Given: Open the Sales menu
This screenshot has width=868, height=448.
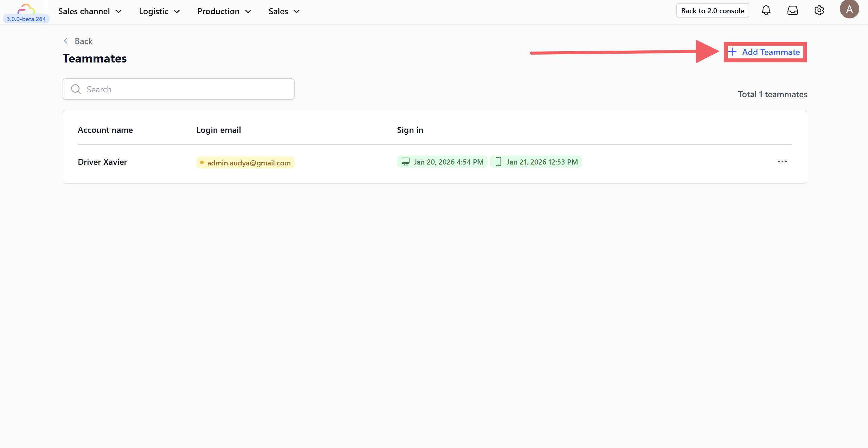Looking at the screenshot, I should [284, 11].
